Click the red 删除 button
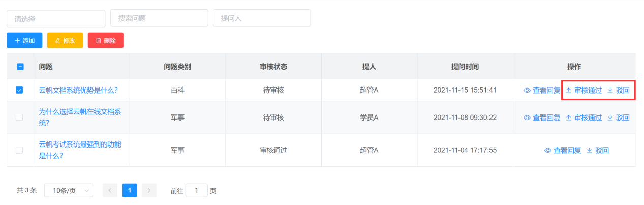 pyautogui.click(x=106, y=40)
